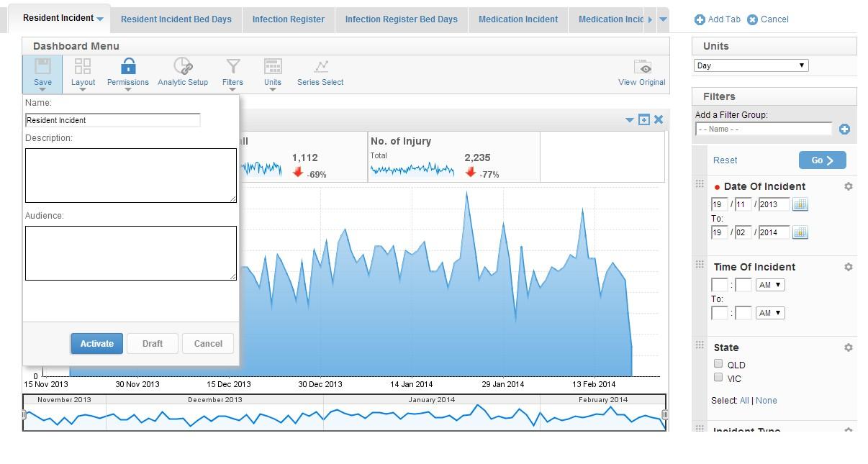Image resolution: width=868 pixels, height=464 pixels.
Task: Click the No. of Injury summary tile
Action: point(453,157)
